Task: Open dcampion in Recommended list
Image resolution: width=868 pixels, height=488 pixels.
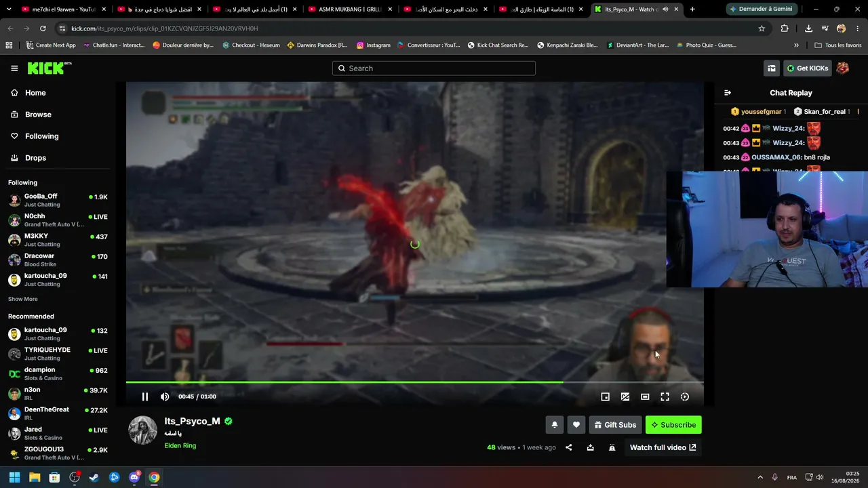Action: (58, 373)
